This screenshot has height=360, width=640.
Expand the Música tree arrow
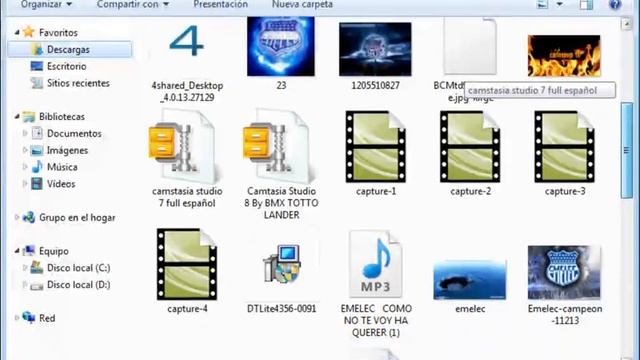pos(25,167)
